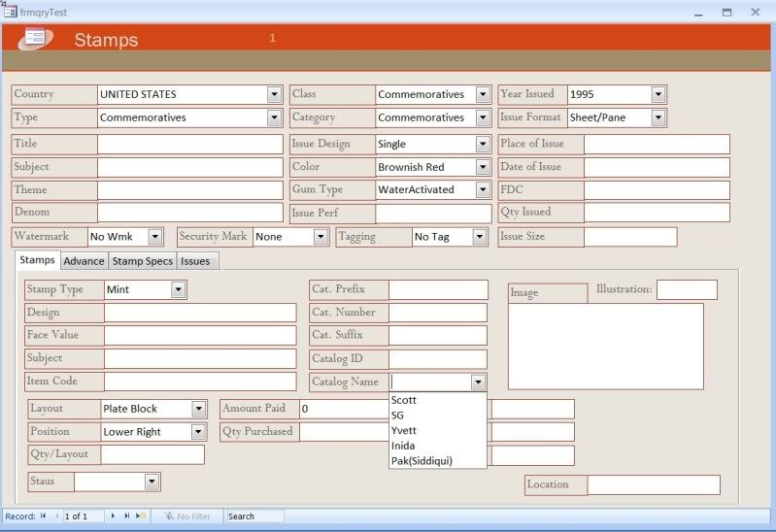Image resolution: width=776 pixels, height=532 pixels.
Task: Open the Issues tab
Action: click(x=195, y=261)
